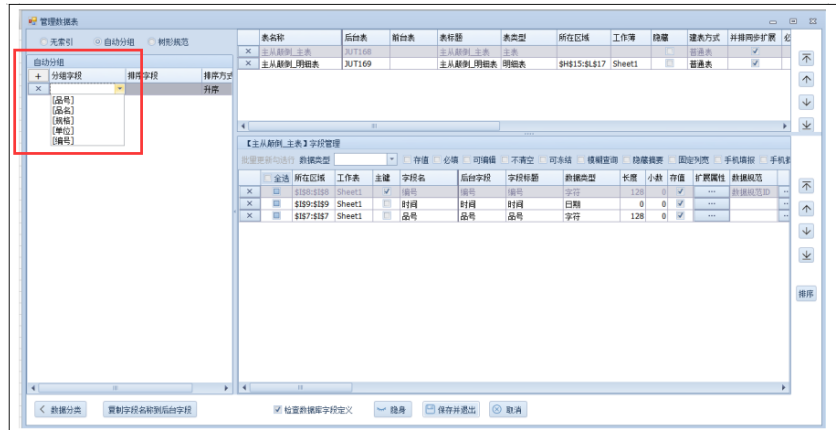836x430 pixels.
Task: Toggle 检查数据库字段定义 checkbox
Action: click(278, 410)
